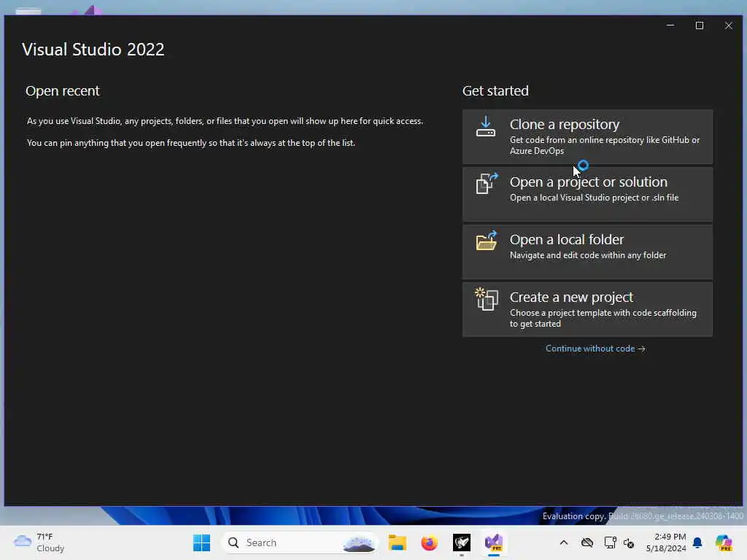The width and height of the screenshot is (747, 560).
Task: Launch Firefox from the taskbar
Action: [x=429, y=542]
